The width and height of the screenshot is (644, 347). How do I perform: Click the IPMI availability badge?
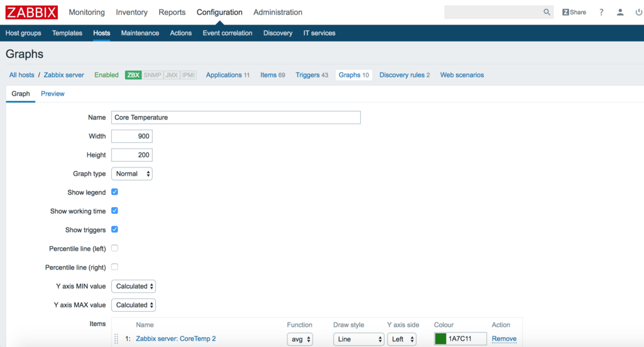point(189,75)
